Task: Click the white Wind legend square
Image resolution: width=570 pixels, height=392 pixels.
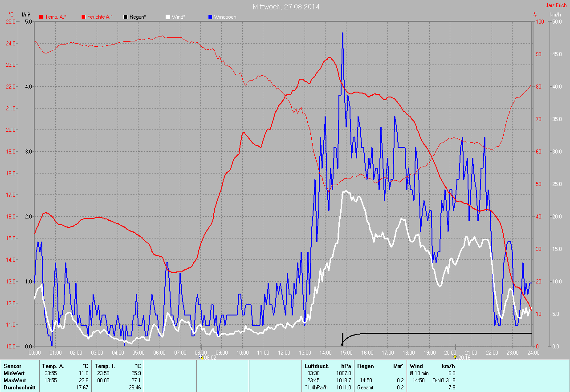Action: [168, 17]
